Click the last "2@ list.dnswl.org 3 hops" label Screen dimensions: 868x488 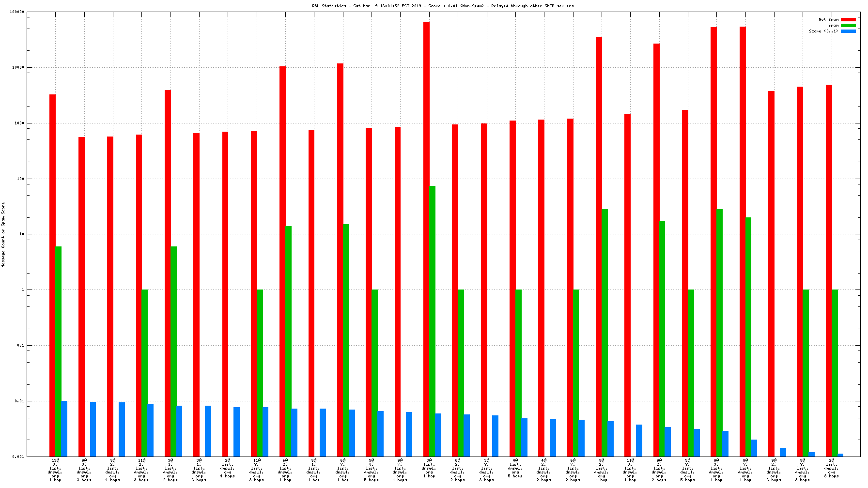pyautogui.click(x=832, y=468)
